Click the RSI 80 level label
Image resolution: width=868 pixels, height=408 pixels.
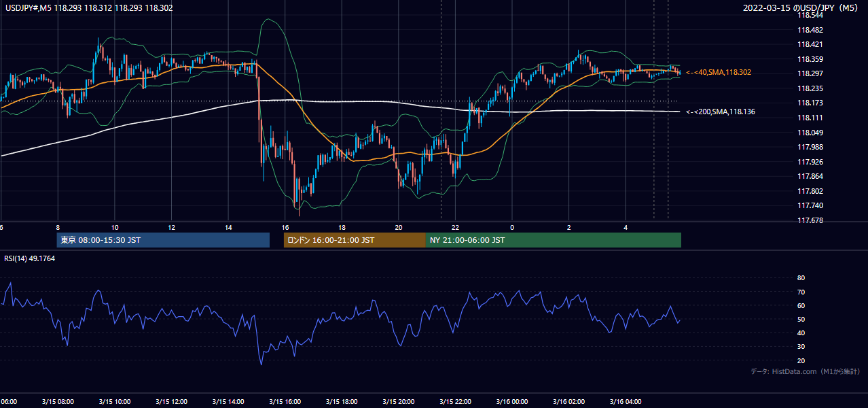[801, 278]
